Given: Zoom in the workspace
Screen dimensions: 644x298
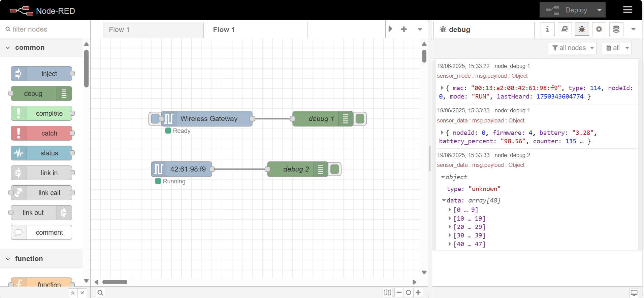Looking at the screenshot, I should (x=418, y=293).
